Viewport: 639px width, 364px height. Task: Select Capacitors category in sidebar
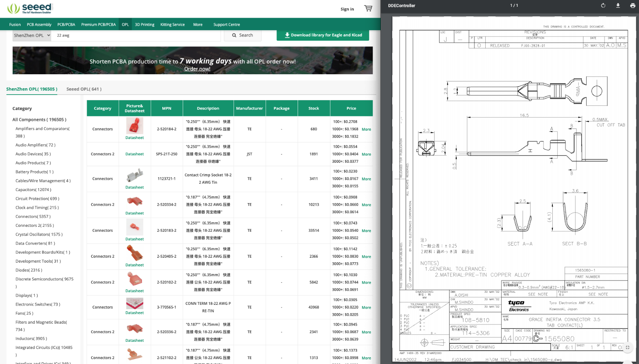(33, 190)
